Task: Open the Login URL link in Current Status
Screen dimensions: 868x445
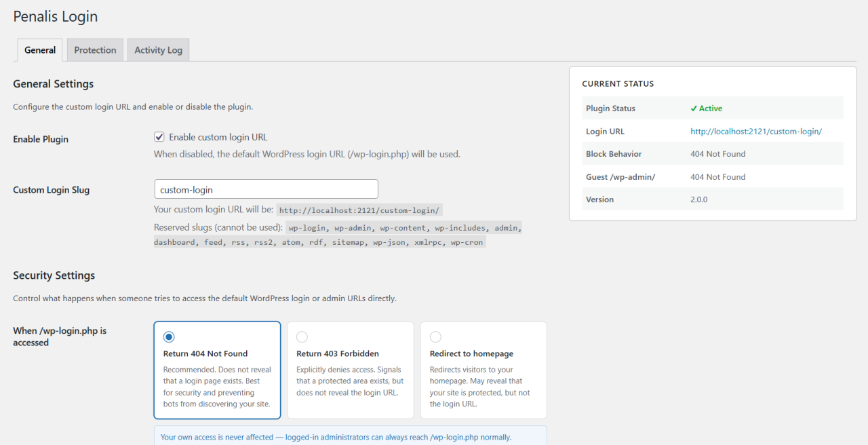Action: 756,132
